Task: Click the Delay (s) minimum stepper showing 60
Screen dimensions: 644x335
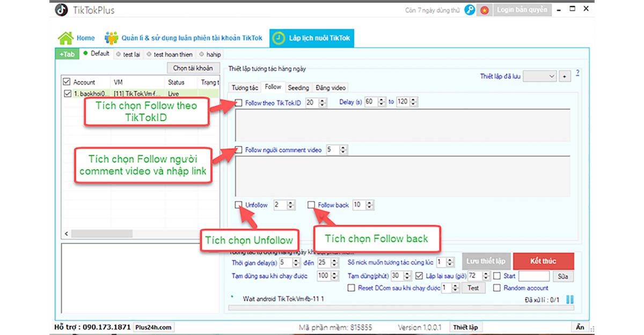Action: [375, 102]
